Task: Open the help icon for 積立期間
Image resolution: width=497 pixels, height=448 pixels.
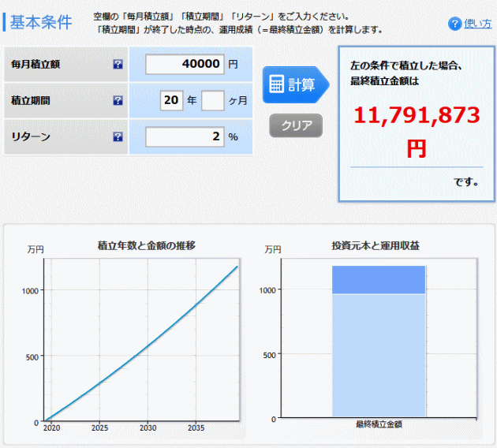Action: pos(118,101)
